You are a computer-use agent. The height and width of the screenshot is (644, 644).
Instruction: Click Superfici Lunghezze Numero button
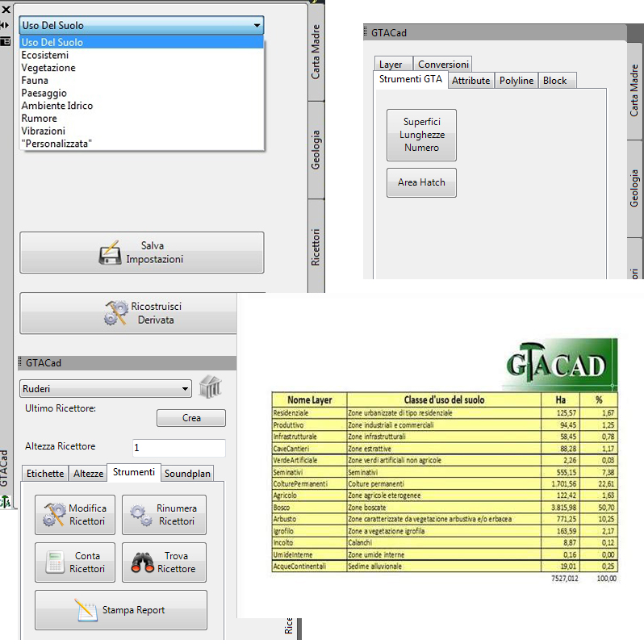click(421, 135)
